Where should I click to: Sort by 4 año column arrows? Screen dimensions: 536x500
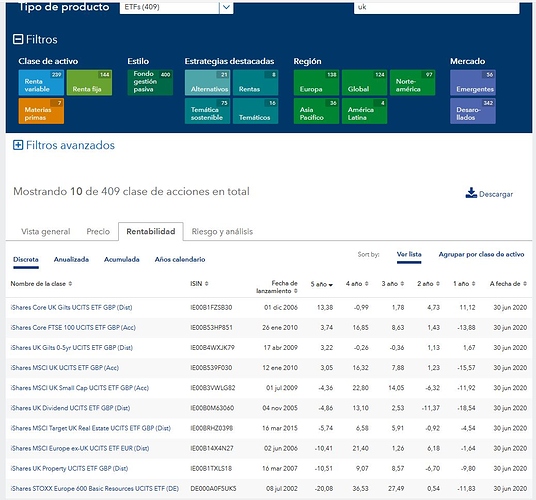[x=366, y=284]
